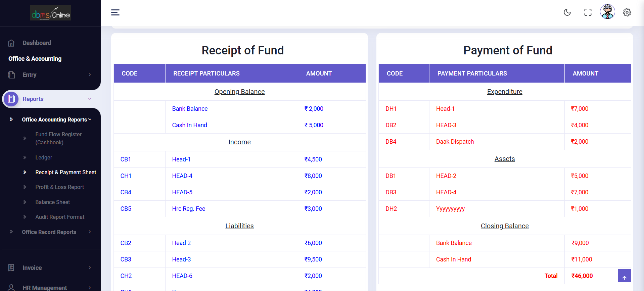Click the dbms Online logo

click(x=50, y=13)
